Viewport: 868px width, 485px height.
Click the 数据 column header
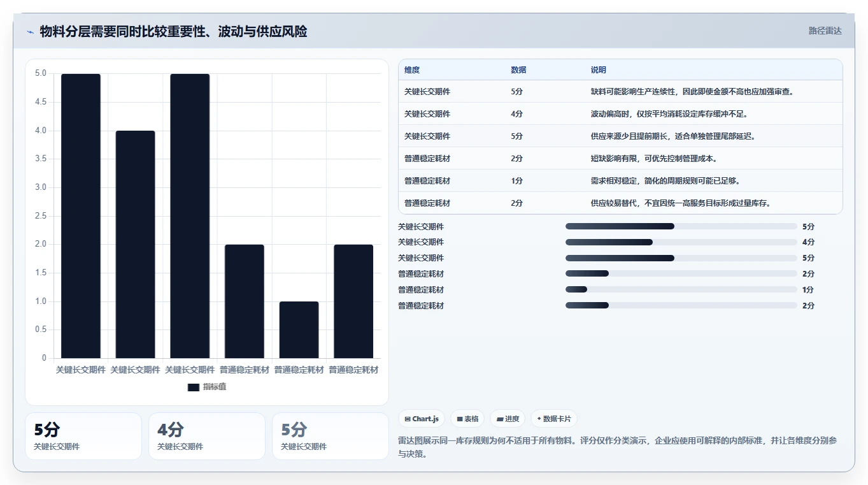click(518, 70)
